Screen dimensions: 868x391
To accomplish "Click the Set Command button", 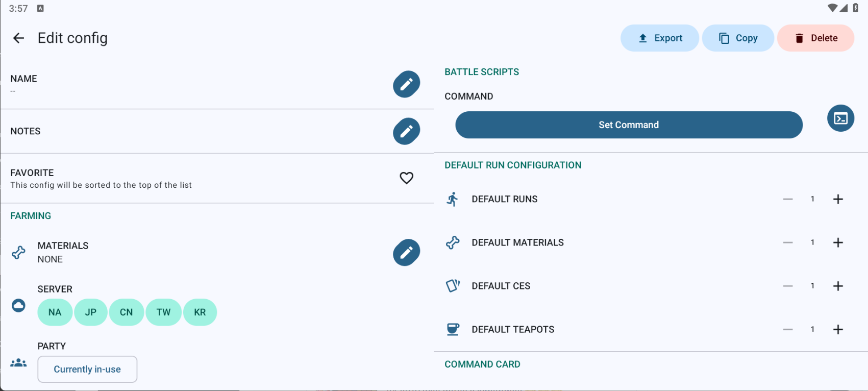I will (x=629, y=125).
